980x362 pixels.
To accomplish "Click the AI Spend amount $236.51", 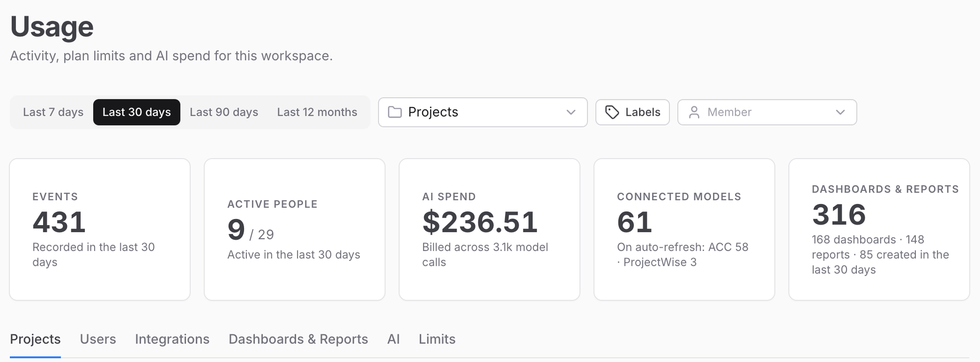I will pyautogui.click(x=480, y=222).
